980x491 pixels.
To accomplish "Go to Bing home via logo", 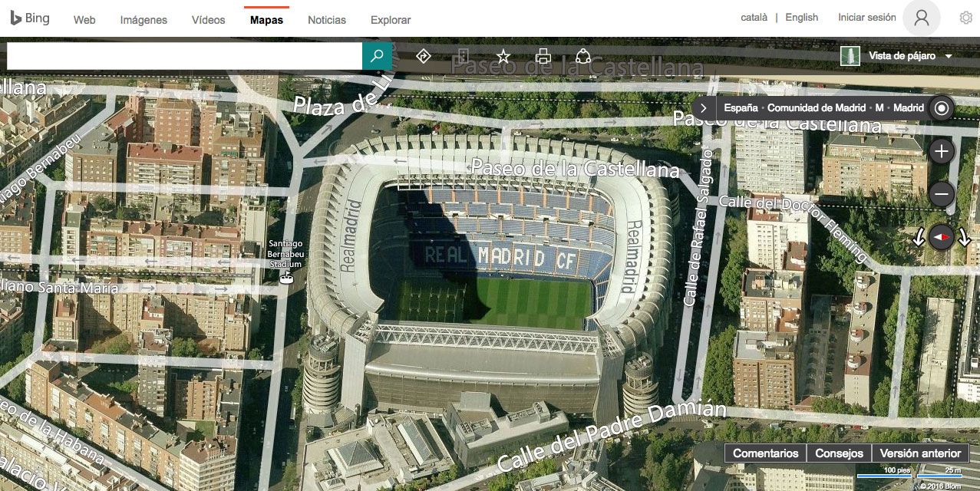I will pos(30,18).
